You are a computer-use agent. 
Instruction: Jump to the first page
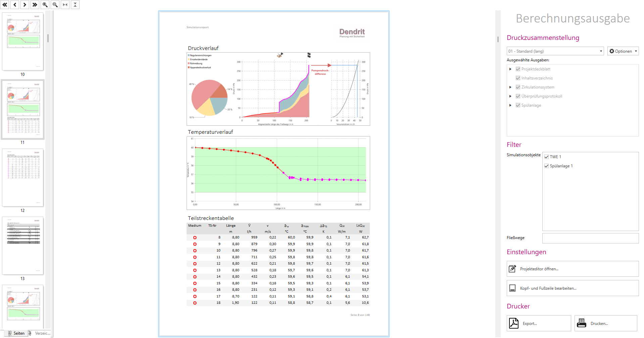coord(5,5)
